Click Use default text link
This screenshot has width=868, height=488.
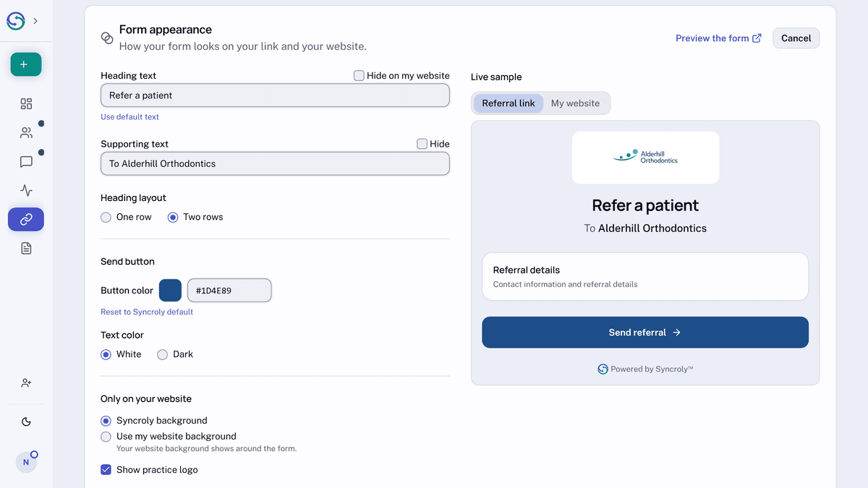(129, 117)
